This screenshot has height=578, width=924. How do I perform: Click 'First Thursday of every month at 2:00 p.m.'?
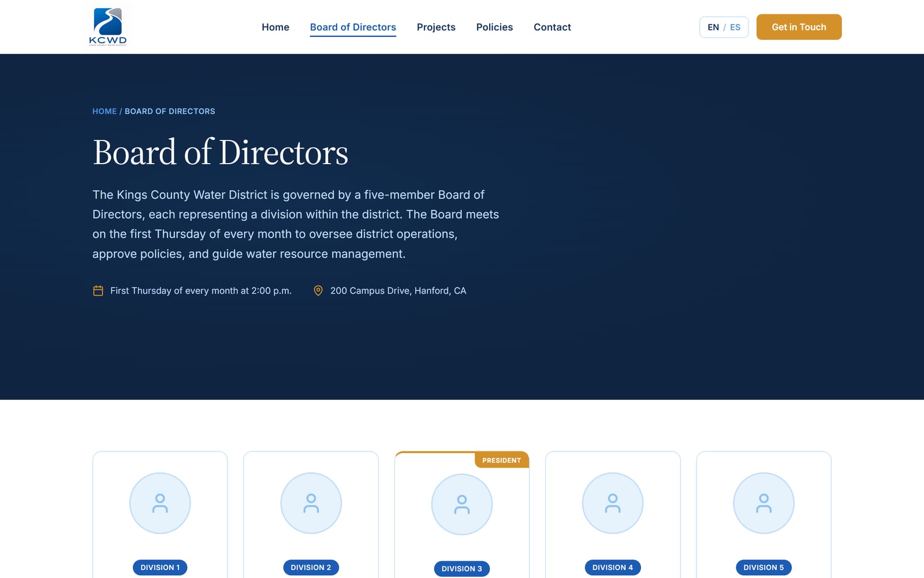201,291
